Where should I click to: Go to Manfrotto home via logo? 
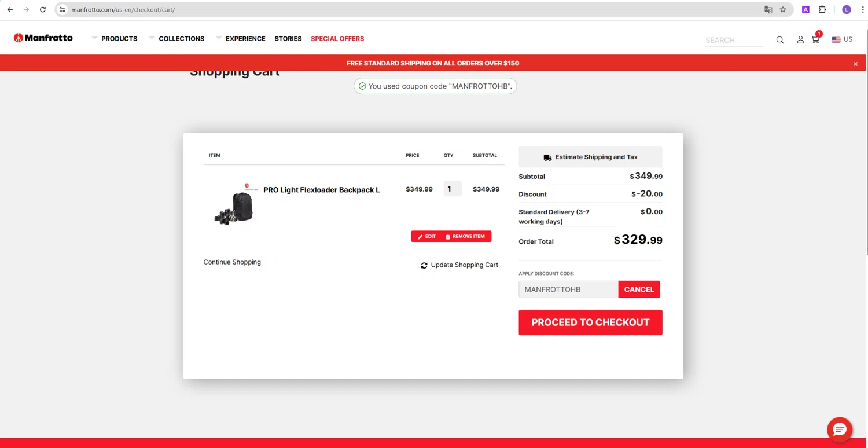click(43, 38)
